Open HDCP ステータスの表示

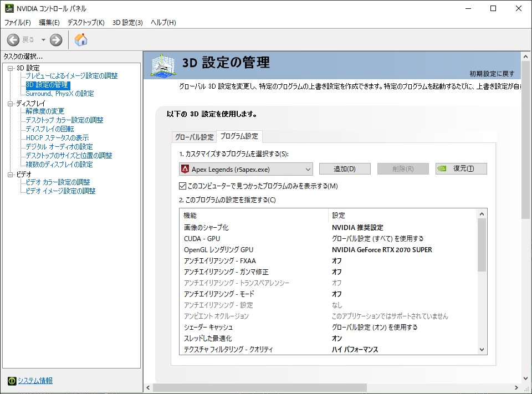coord(57,138)
